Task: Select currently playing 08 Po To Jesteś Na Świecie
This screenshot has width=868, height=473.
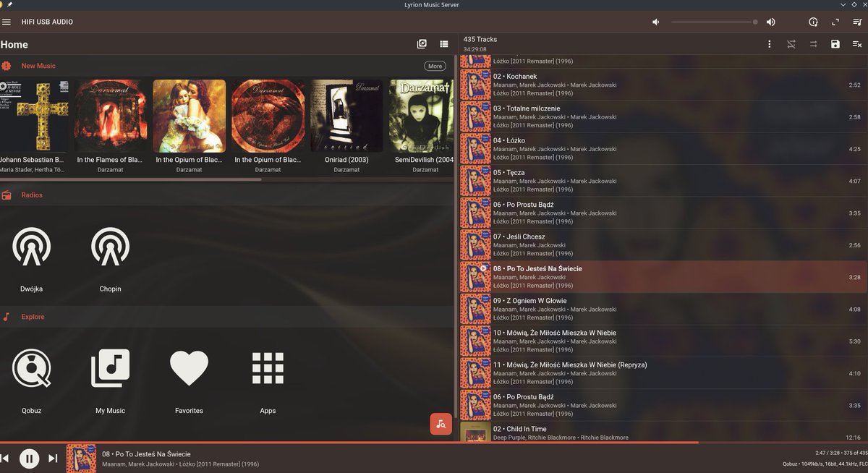Action: 664,277
